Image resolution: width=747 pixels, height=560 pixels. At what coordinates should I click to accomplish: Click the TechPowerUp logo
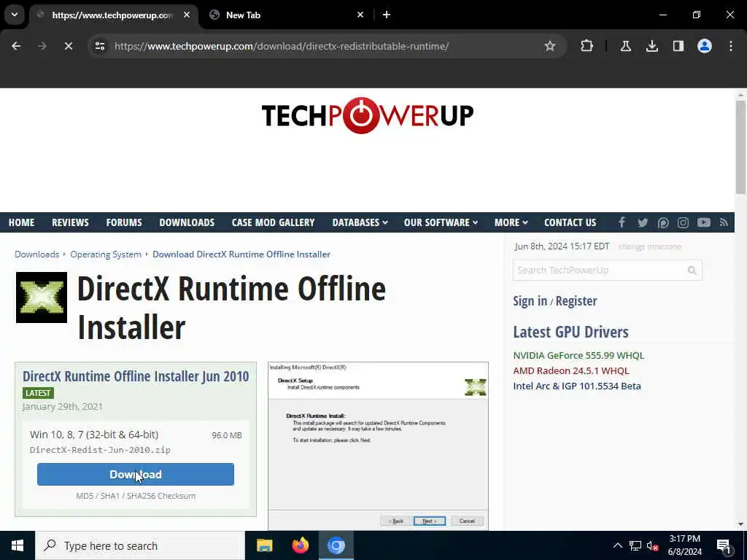pos(368,115)
